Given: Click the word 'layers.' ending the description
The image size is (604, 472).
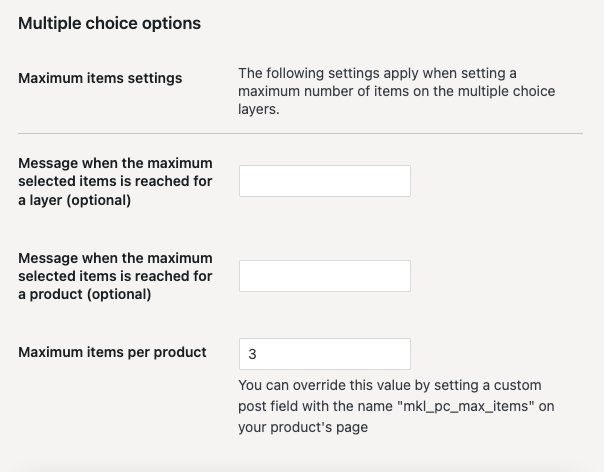Looking at the screenshot, I should tap(259, 109).
